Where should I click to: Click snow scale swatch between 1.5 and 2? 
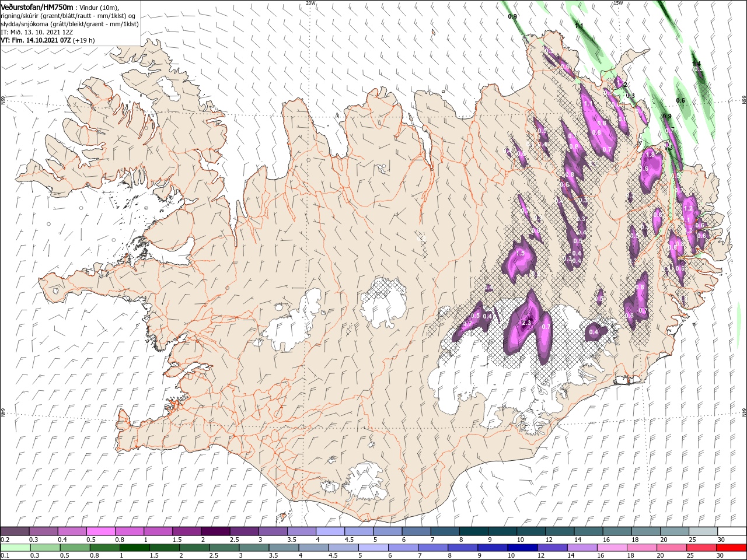click(x=187, y=531)
